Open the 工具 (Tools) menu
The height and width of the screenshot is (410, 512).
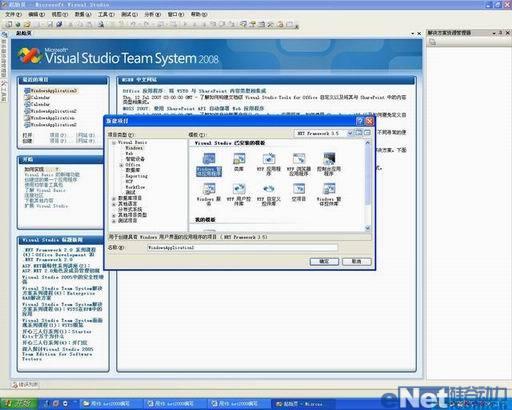click(106, 14)
